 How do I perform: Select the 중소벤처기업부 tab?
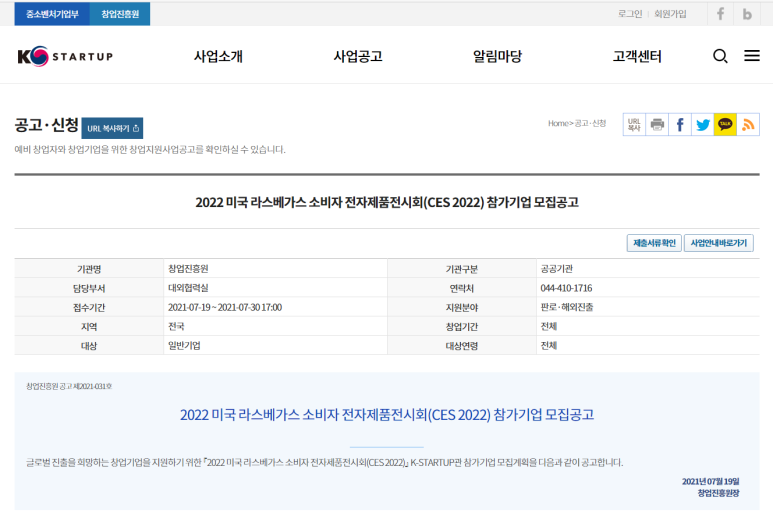pyautogui.click(x=52, y=14)
